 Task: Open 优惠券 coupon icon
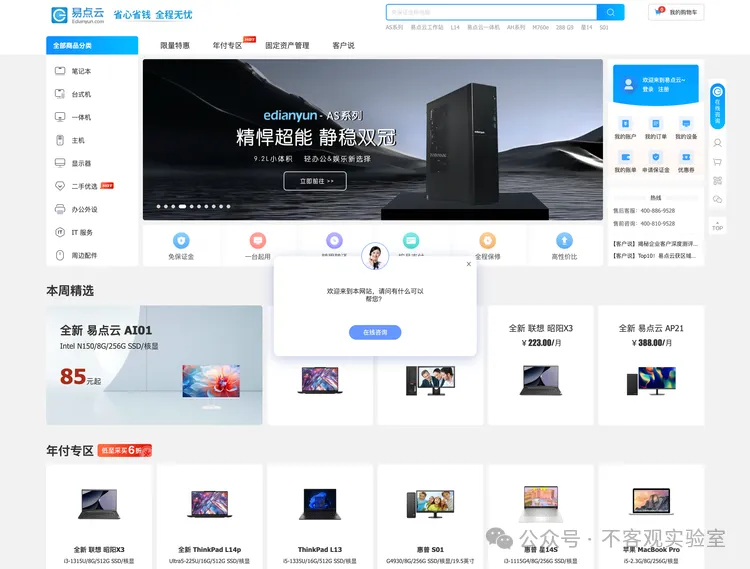tap(686, 157)
